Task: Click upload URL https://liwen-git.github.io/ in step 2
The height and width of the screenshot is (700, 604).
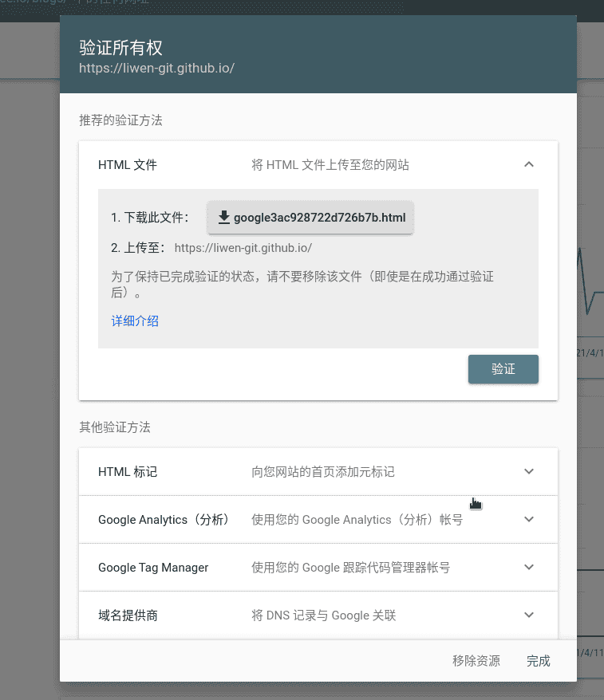Action: click(243, 248)
